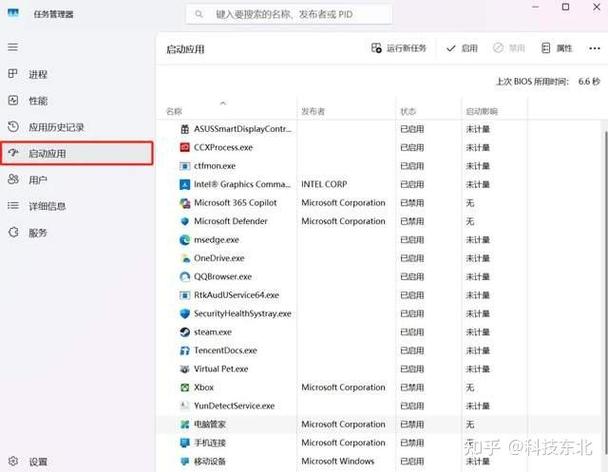Click the search box for name or PID

point(289,14)
